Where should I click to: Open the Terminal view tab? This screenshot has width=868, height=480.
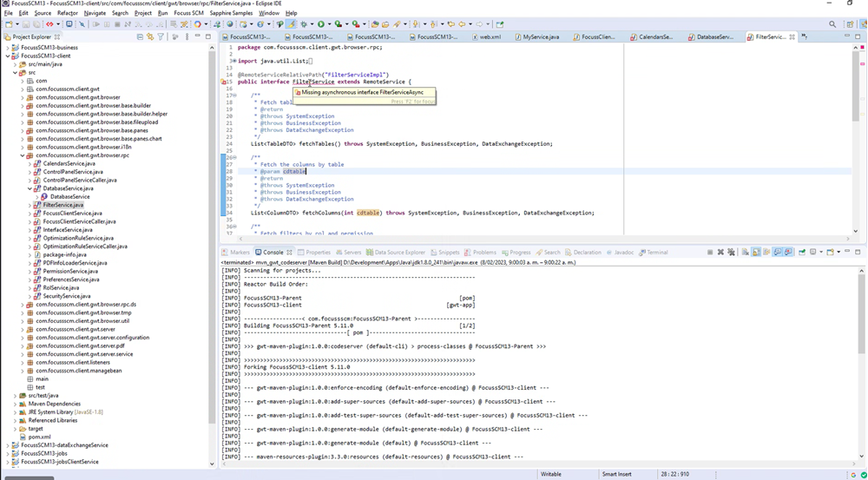click(x=654, y=253)
